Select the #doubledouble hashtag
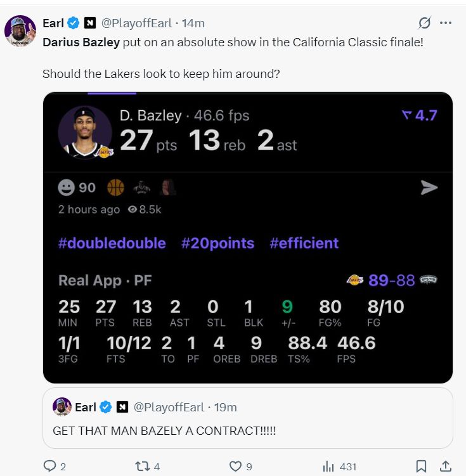The width and height of the screenshot is (466, 476). (112, 243)
